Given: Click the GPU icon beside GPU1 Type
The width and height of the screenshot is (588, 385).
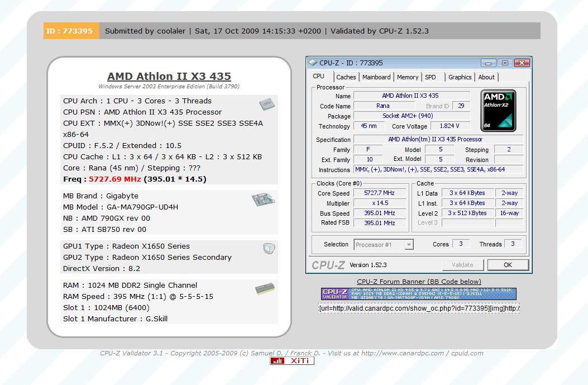Looking at the screenshot, I should pos(269,248).
